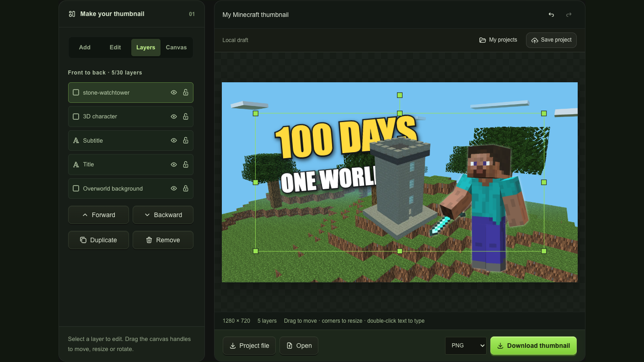The width and height of the screenshot is (644, 362).
Task: Unlock the Overworld background layer
Action: (x=186, y=188)
